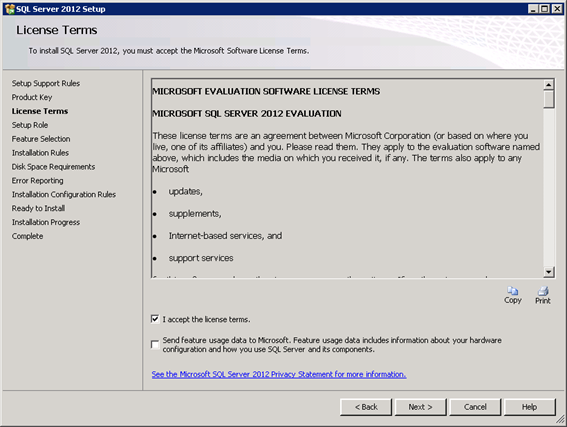Viewport: 567px width, 427px height.
Task: Open Help for the setup wizard
Action: [529, 407]
